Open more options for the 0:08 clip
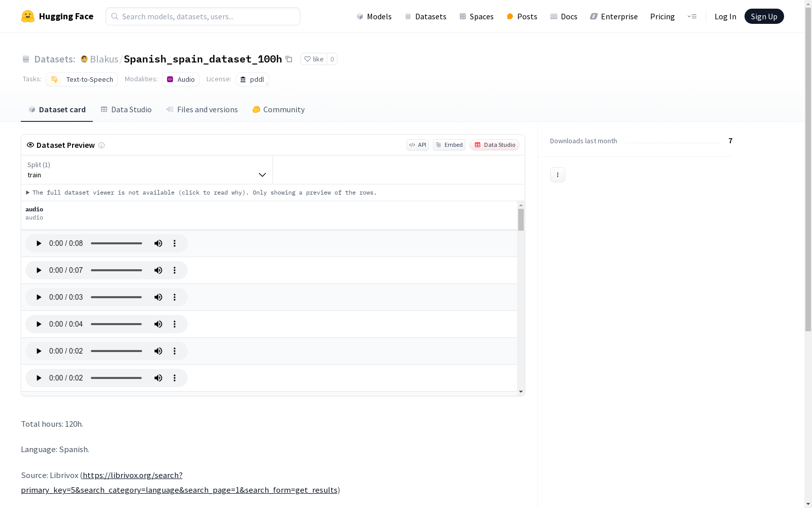The width and height of the screenshot is (812, 508). (175, 243)
